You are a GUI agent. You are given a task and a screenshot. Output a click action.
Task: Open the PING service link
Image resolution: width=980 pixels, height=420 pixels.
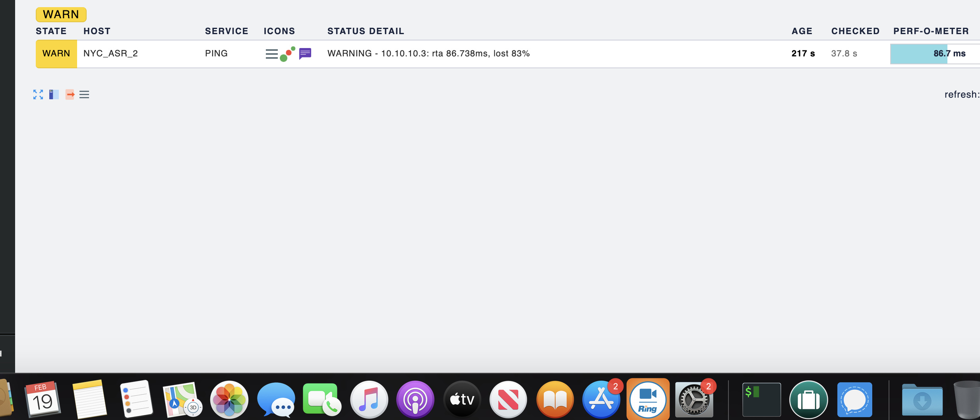click(x=216, y=54)
